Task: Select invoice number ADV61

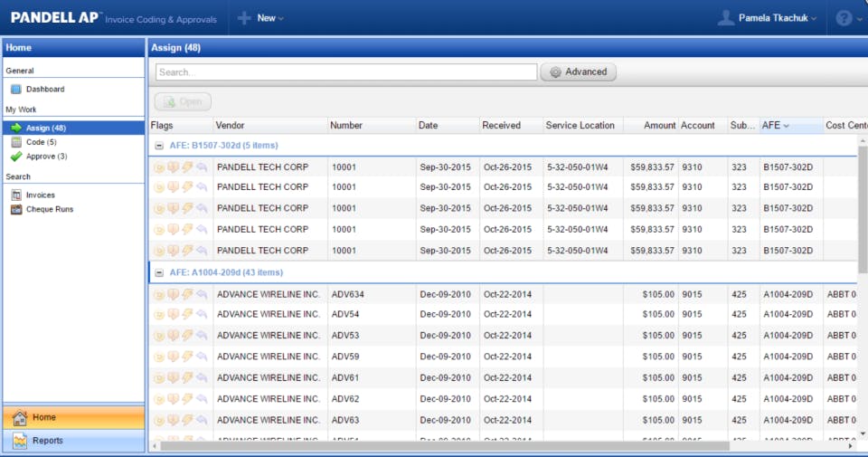Action: (x=345, y=377)
